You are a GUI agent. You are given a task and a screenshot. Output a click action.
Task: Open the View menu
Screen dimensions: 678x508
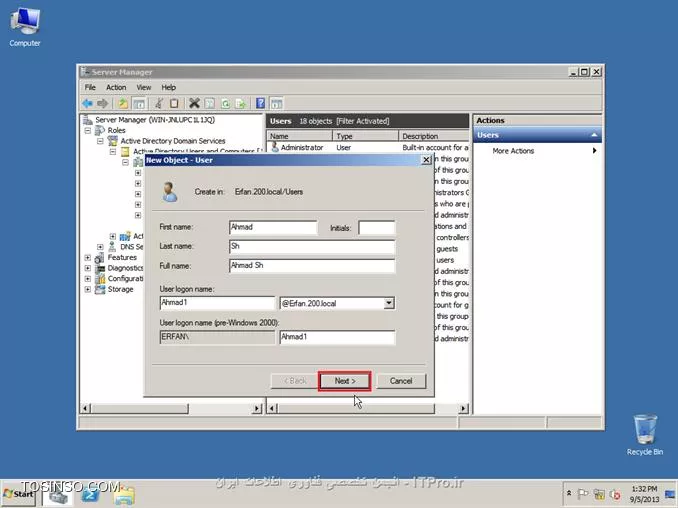click(x=144, y=87)
